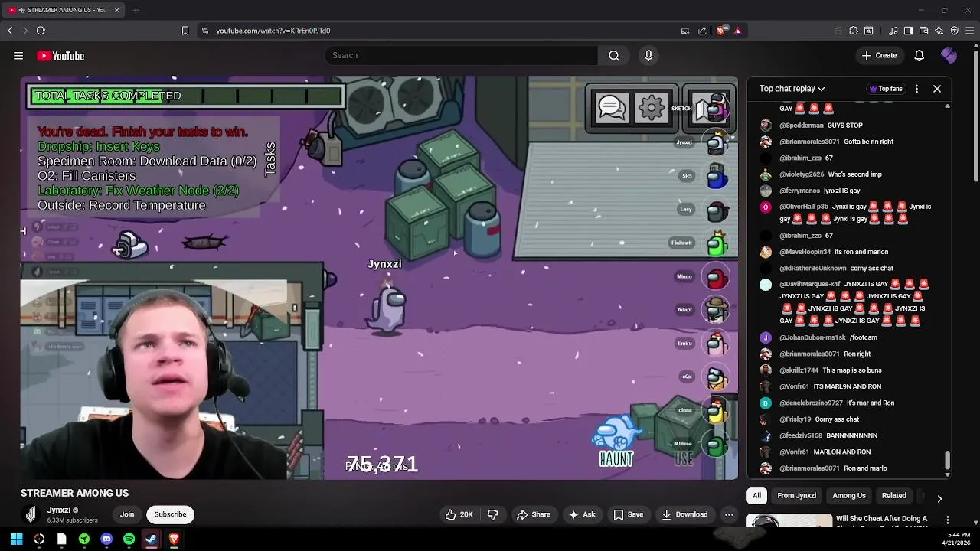Open the chat options three-dot menu

[916, 89]
